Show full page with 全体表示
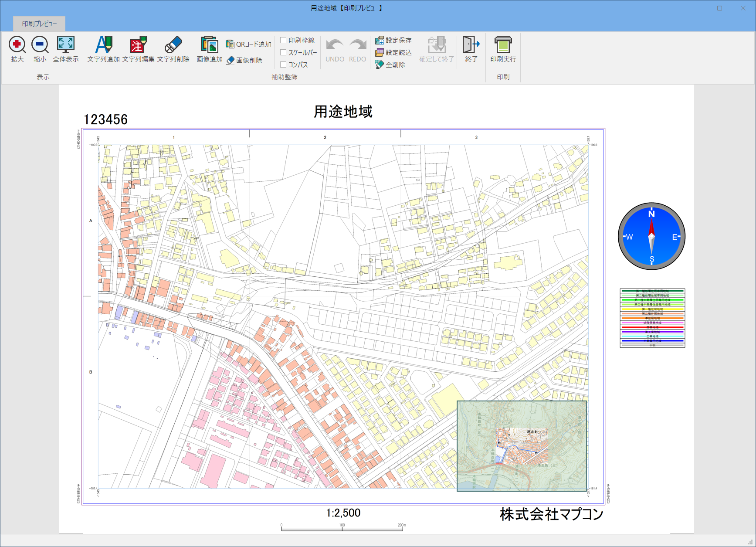Screen dimensions: 756x547 point(66,45)
